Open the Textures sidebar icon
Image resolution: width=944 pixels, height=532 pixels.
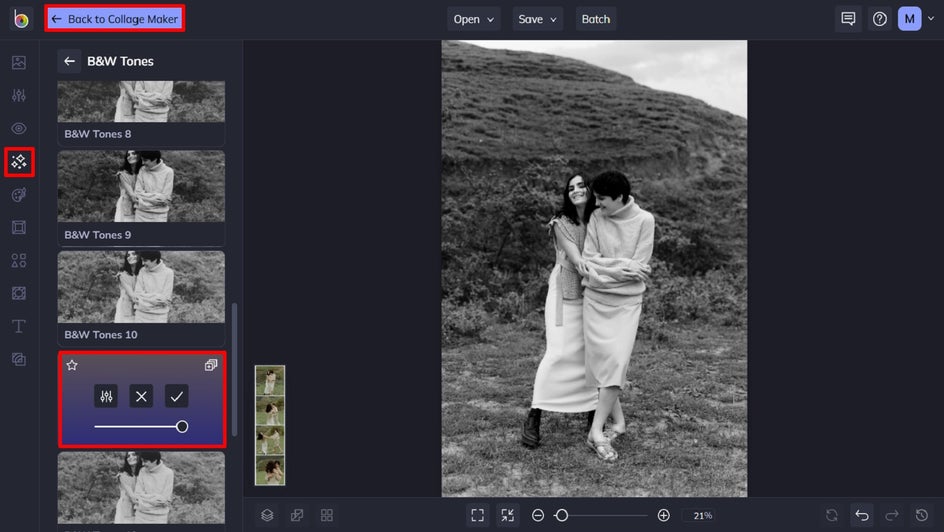pos(19,359)
